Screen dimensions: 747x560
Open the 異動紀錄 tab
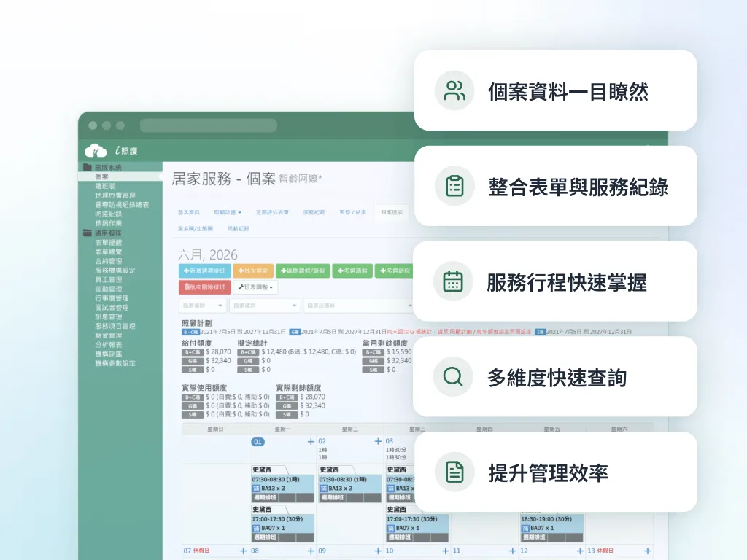tap(239, 228)
